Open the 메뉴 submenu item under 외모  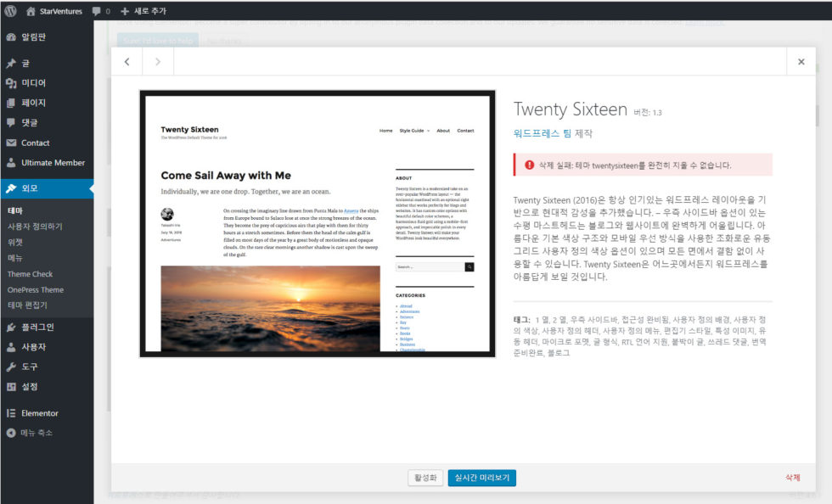[15, 258]
